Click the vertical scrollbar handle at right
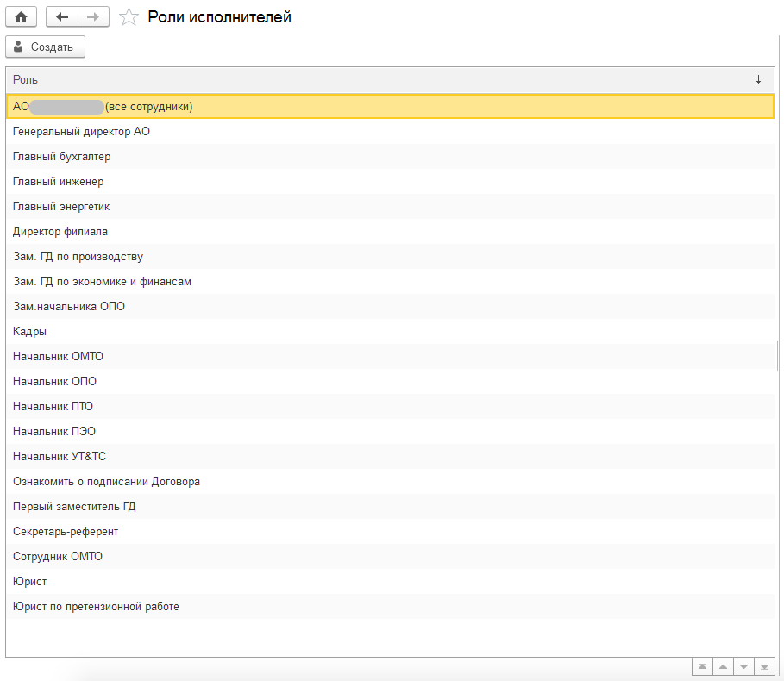This screenshot has height=681, width=784. click(x=779, y=355)
